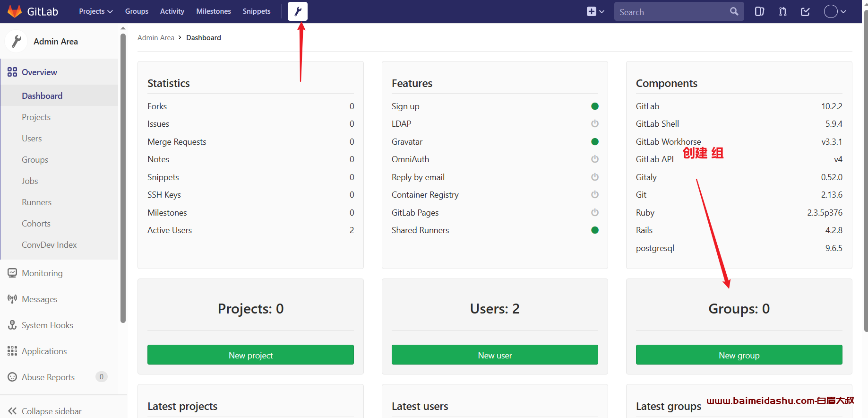Image resolution: width=868 pixels, height=418 pixels.
Task: Click the search magnifier icon
Action: tap(734, 11)
